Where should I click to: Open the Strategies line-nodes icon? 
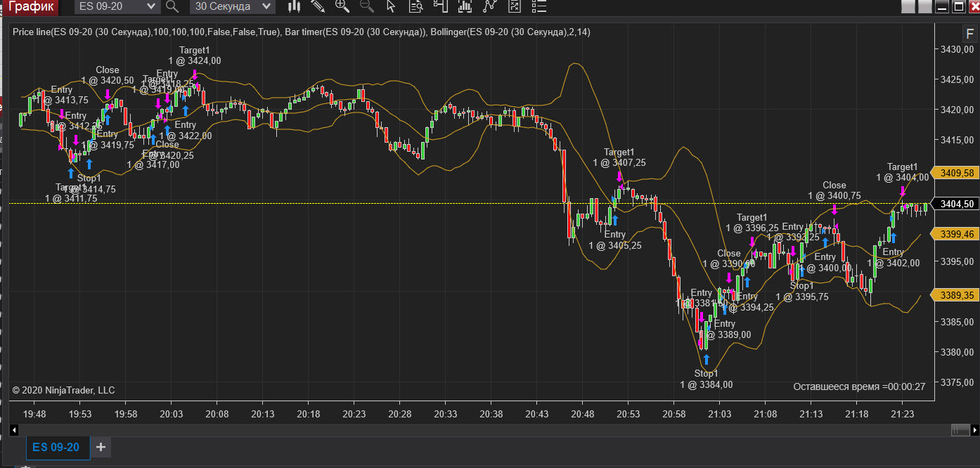490,6
